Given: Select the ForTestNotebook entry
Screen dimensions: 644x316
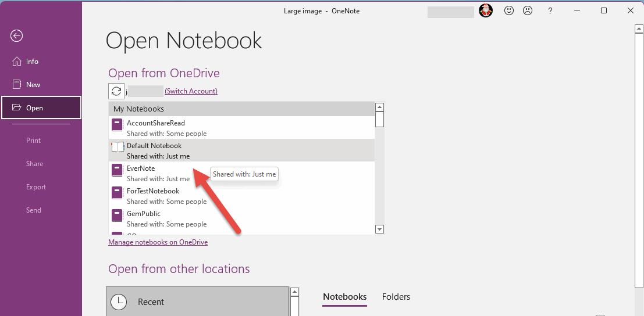Looking at the screenshot, I should click(x=153, y=191).
